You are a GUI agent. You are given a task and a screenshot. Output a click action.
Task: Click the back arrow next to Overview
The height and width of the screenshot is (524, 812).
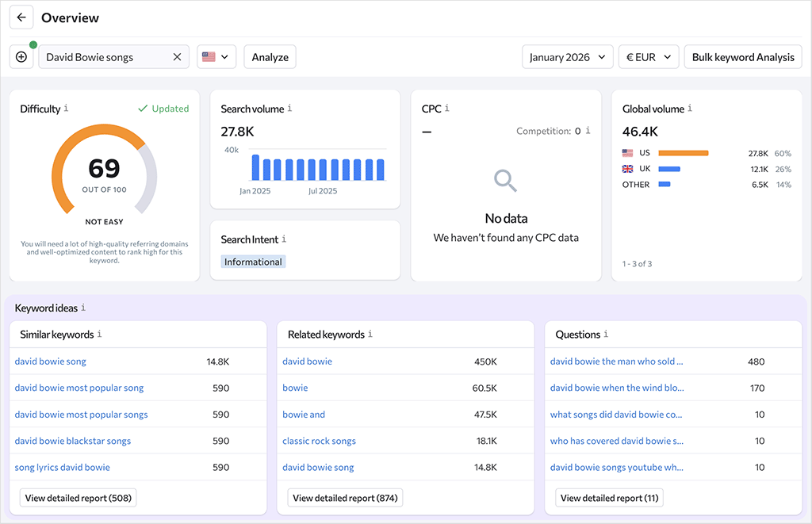21,17
